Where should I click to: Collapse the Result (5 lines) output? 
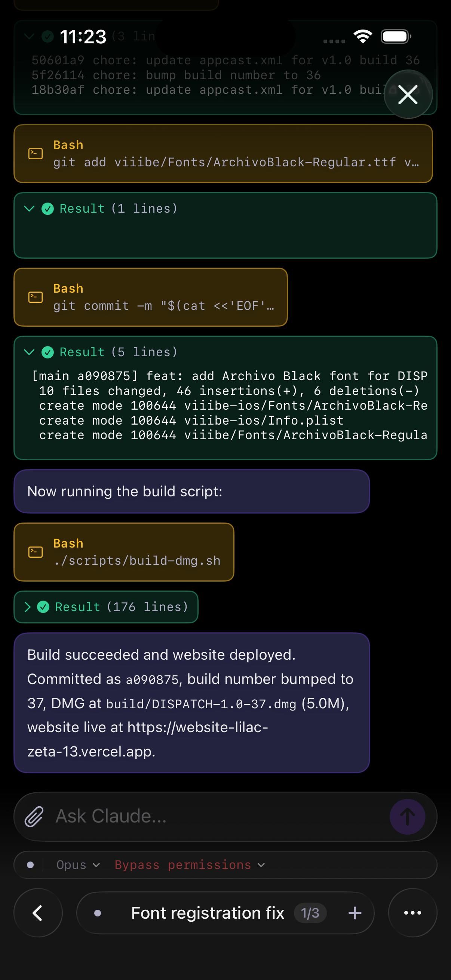point(29,352)
